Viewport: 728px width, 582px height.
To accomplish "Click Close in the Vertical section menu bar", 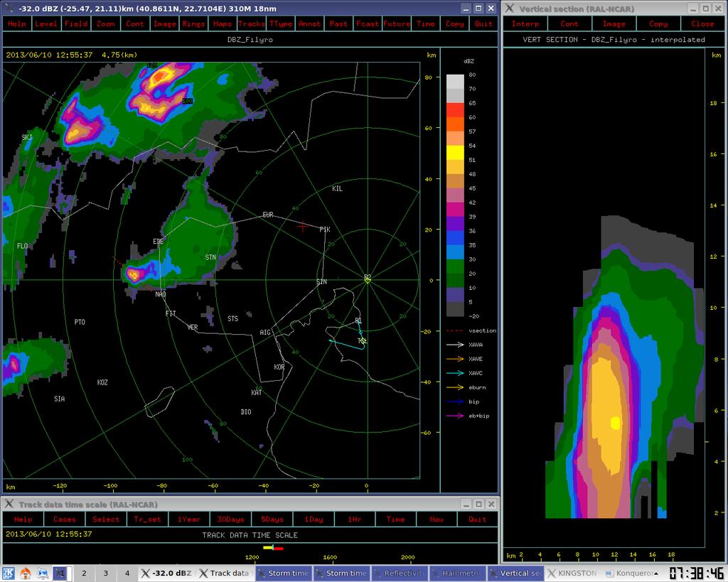I will coord(702,23).
